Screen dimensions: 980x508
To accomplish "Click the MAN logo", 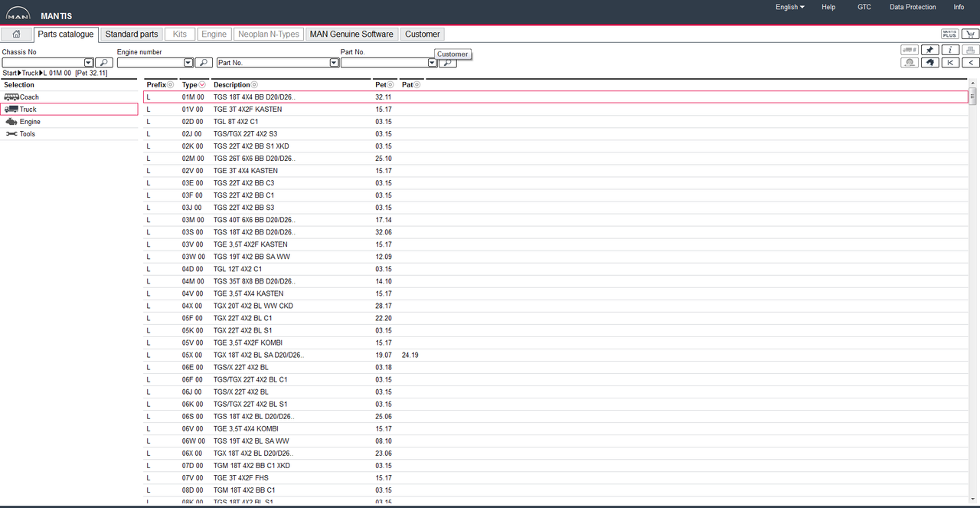I will coord(18,12).
